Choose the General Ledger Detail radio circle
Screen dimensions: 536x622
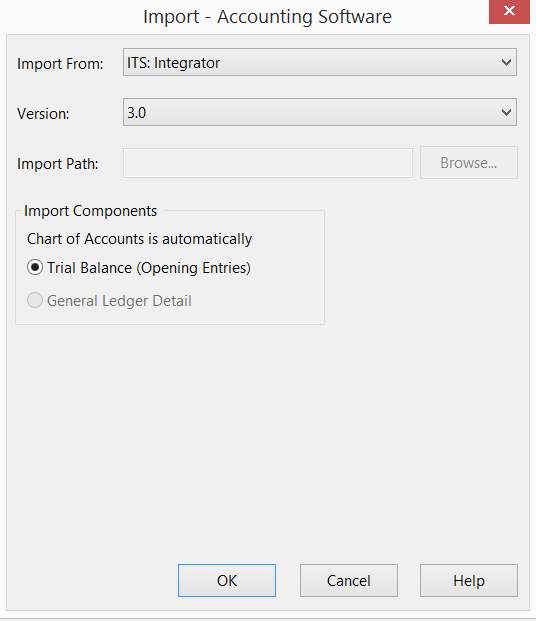(x=35, y=300)
